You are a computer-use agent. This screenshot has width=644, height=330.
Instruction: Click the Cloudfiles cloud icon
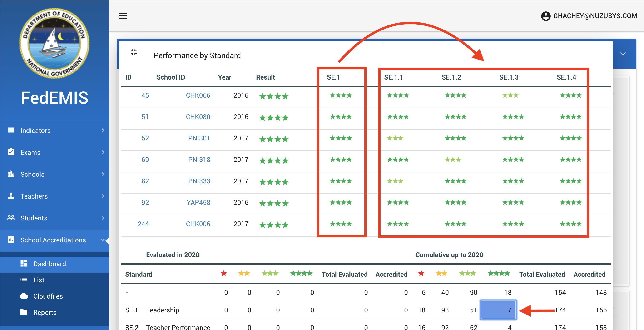[x=24, y=296]
